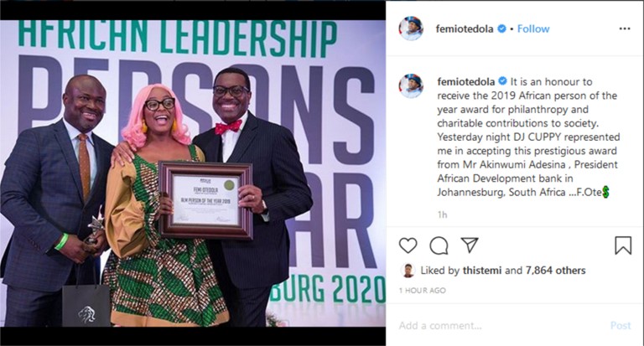View the 7,864 others who liked
The image size is (644, 346).
coord(555,271)
